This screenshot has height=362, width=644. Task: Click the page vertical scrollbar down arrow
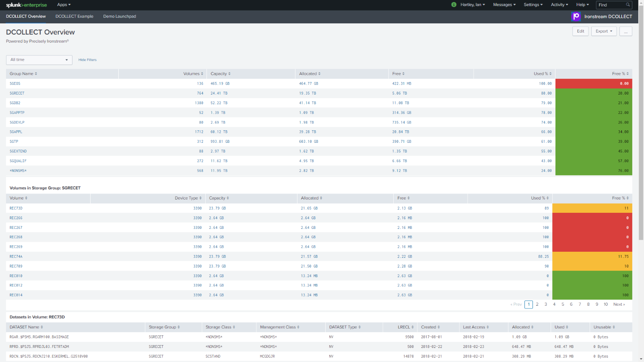pos(641,359)
